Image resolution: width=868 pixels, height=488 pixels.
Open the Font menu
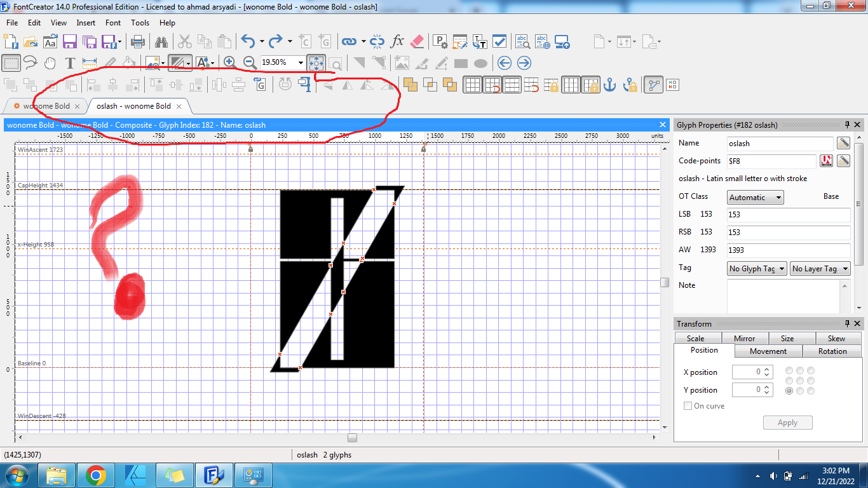pyautogui.click(x=113, y=22)
